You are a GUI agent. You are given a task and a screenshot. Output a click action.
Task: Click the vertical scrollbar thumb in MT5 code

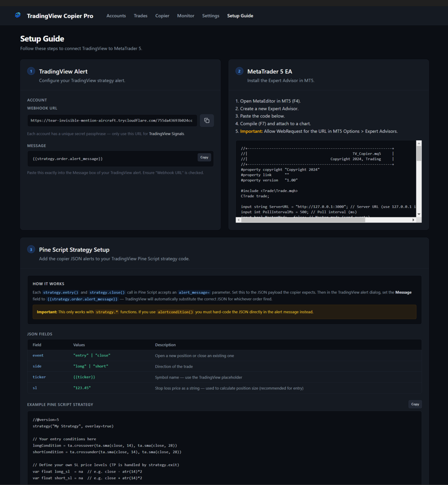(x=419, y=153)
